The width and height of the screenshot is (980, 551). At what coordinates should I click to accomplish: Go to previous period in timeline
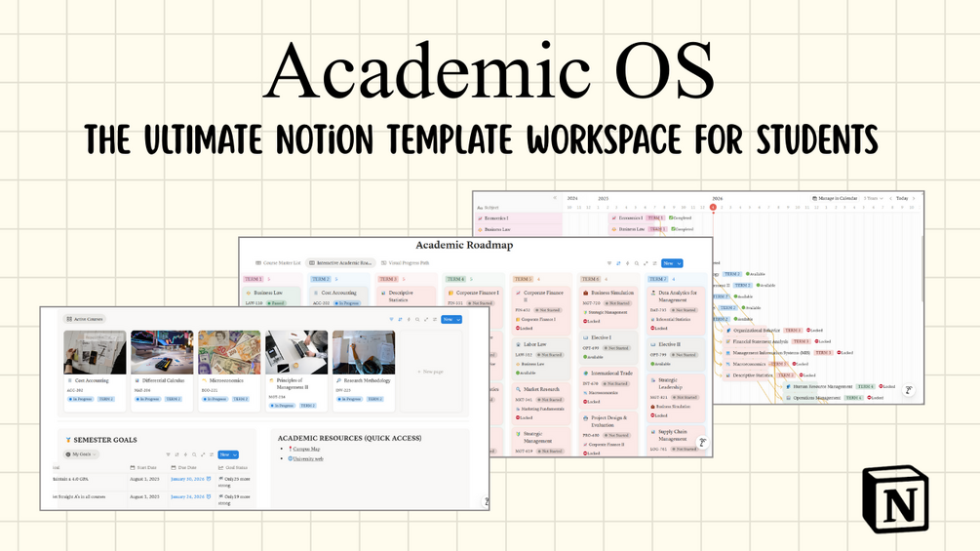pos(890,198)
